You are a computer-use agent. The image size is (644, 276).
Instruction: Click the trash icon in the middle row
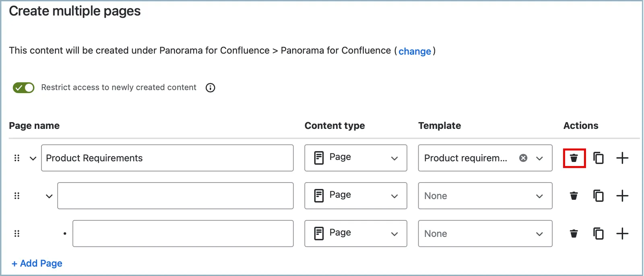[x=574, y=196]
